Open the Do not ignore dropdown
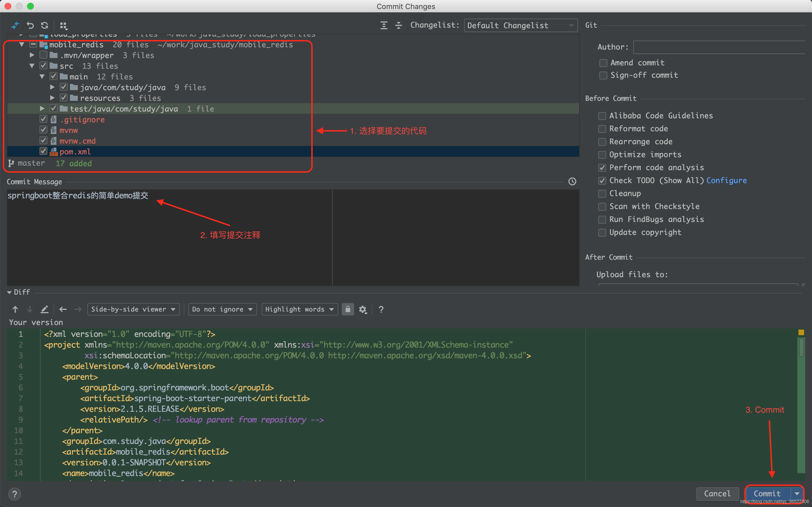The height and width of the screenshot is (507, 812). tap(223, 309)
